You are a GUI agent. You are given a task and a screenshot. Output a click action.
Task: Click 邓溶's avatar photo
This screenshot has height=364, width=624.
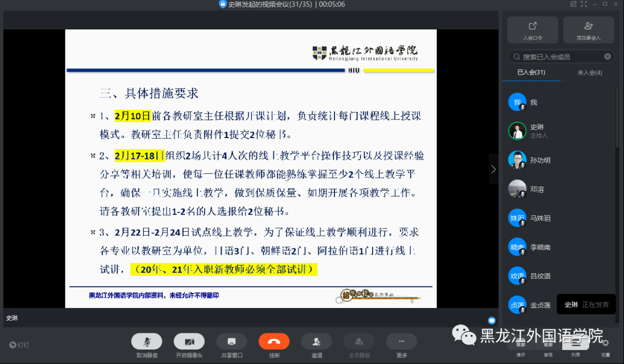tap(517, 189)
